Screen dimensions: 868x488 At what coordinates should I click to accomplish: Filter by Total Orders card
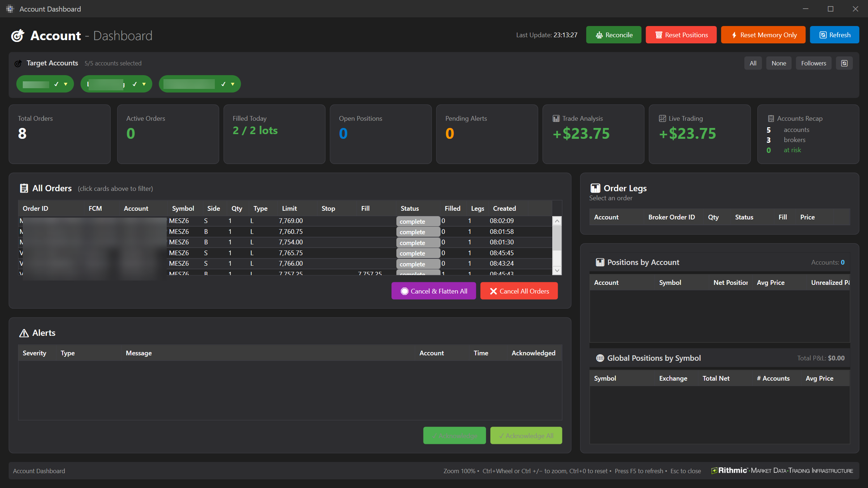60,134
